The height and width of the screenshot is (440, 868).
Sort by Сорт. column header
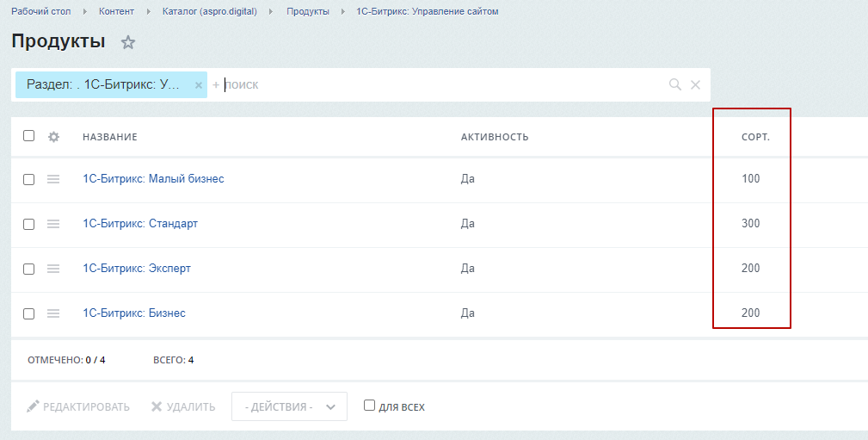755,137
